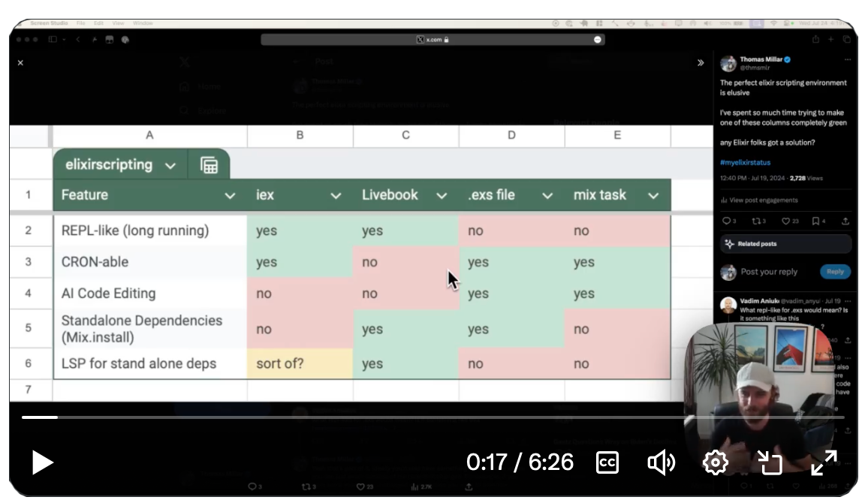The image size is (868, 503).
Task: Open the View menu
Action: [118, 23]
